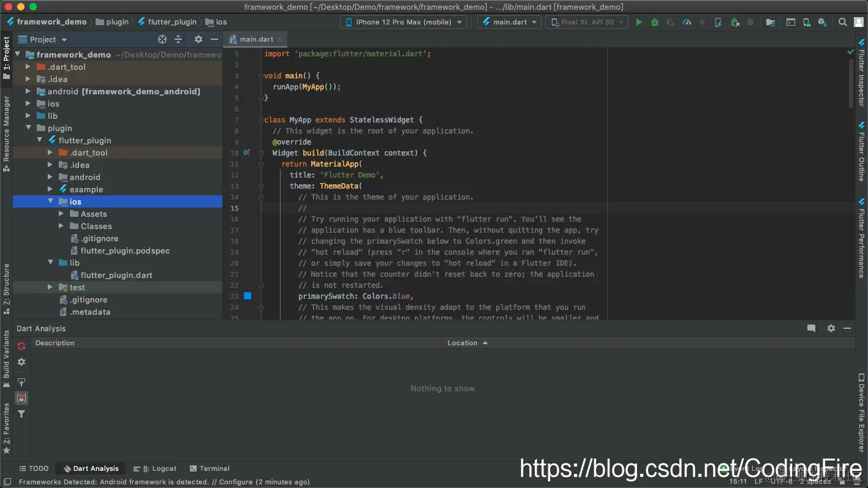This screenshot has width=868, height=488.
Task: Open the Flutter Outline side panel
Action: 861,151
